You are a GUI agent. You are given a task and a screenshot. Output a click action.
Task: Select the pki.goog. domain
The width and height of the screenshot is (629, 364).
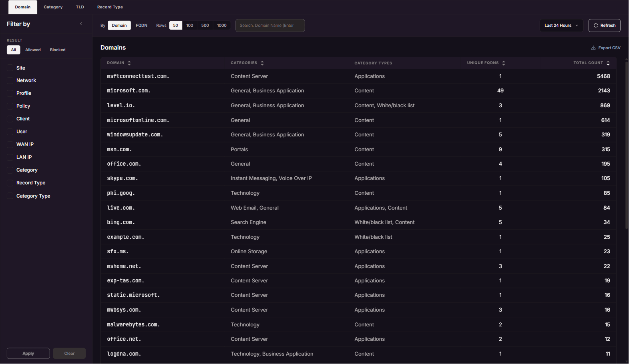(x=121, y=193)
